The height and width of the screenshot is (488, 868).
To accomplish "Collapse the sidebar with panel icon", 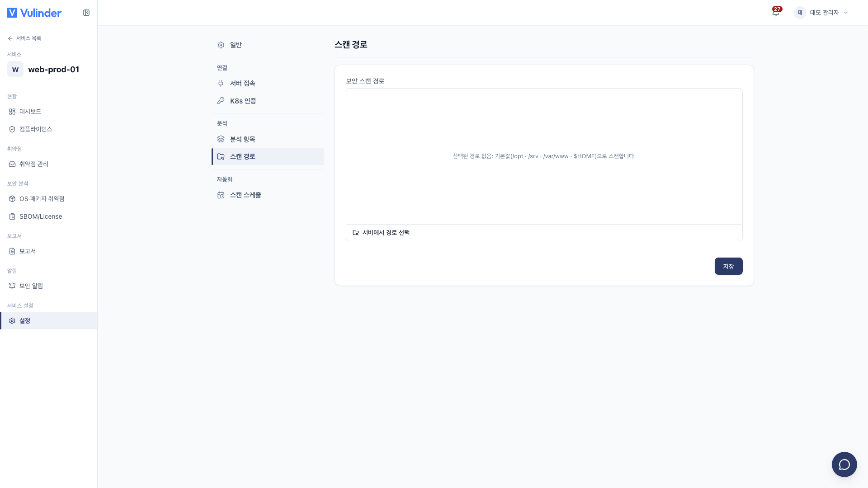I will (x=86, y=13).
